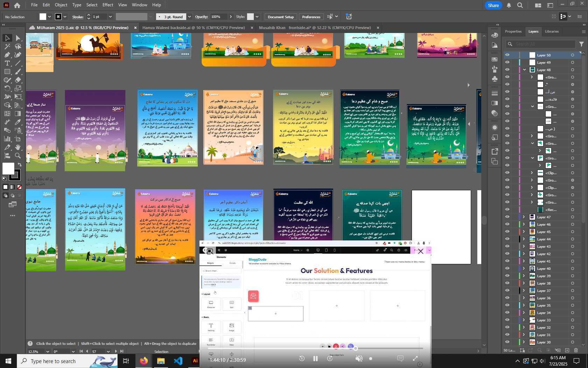Viewport: 588px width, 368px height.
Task: Select the Mesh tool
Action: (7, 114)
